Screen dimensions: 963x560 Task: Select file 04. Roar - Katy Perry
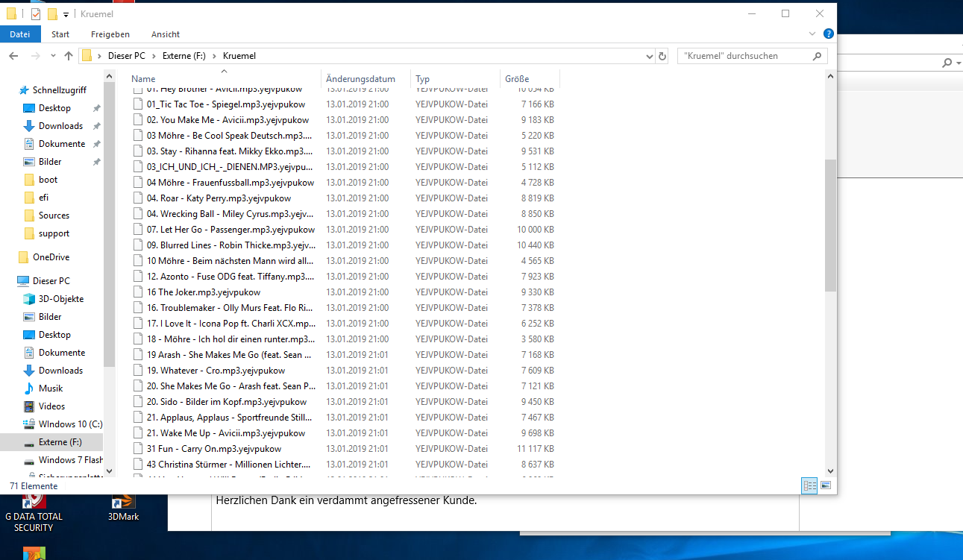[219, 198]
